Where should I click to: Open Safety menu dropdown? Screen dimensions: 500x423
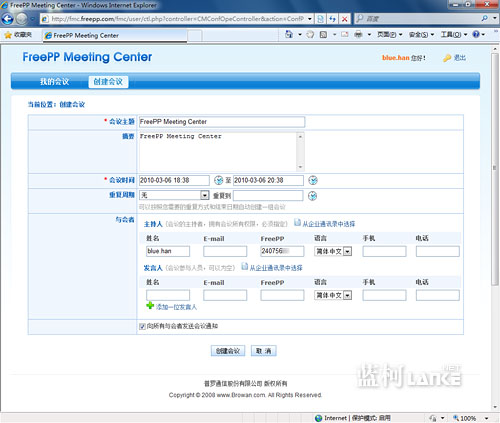click(x=421, y=34)
